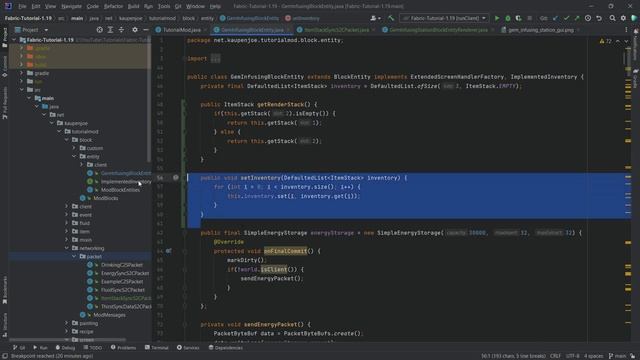Screen dimensions: 640x360
Task: Hide the Project tool window
Action: pyautogui.click(x=146, y=30)
